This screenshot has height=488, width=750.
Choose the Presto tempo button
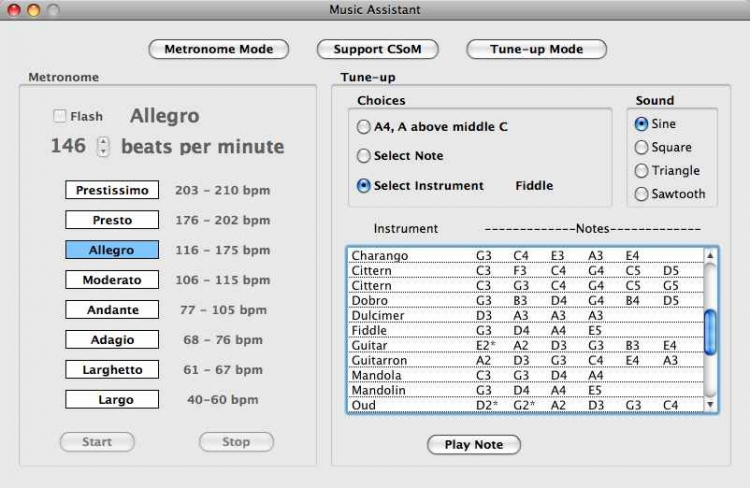(x=112, y=220)
